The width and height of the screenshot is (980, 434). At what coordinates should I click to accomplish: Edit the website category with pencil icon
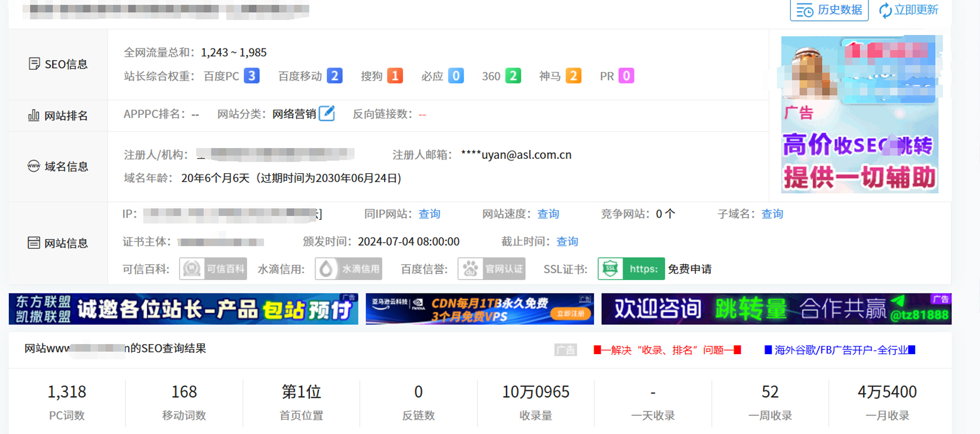pos(327,113)
